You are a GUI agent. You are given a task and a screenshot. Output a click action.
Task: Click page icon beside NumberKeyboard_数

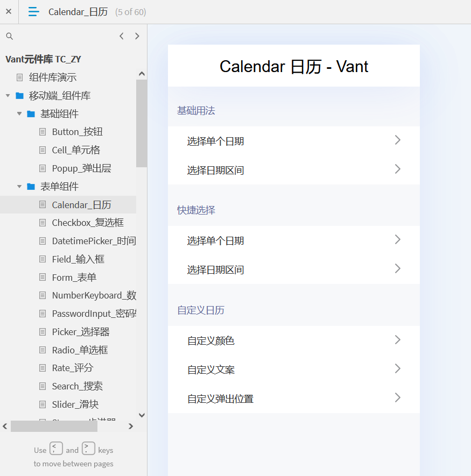(43, 295)
